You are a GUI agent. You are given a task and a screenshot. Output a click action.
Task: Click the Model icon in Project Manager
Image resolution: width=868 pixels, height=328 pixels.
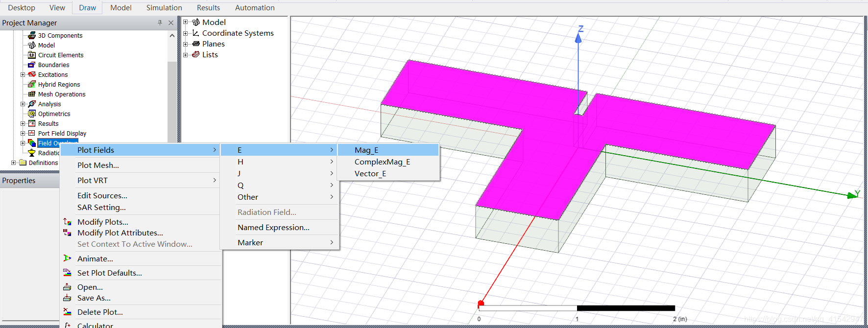coord(32,45)
